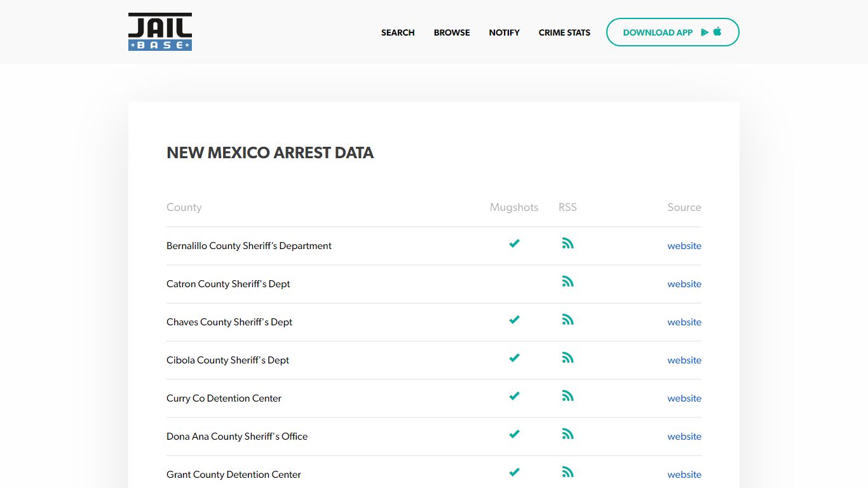The image size is (868, 488).
Task: Open the Search menu item
Action: point(398,32)
